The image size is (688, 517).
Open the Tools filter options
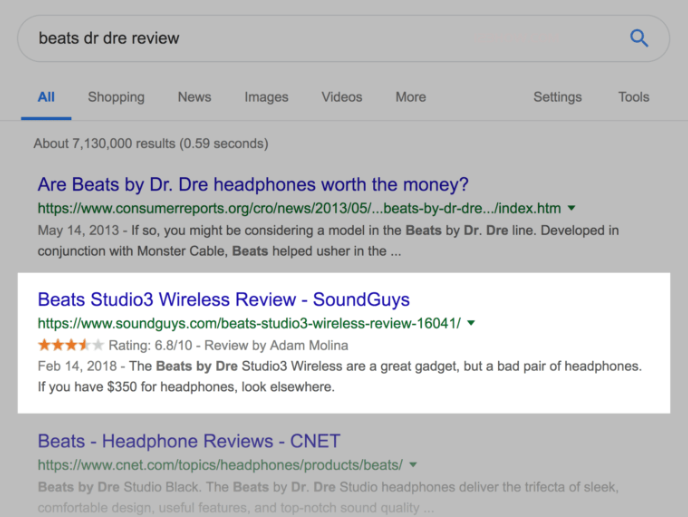click(x=633, y=97)
